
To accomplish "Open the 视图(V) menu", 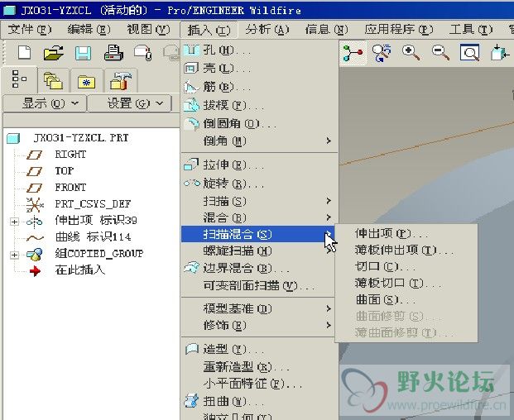I will (148, 30).
